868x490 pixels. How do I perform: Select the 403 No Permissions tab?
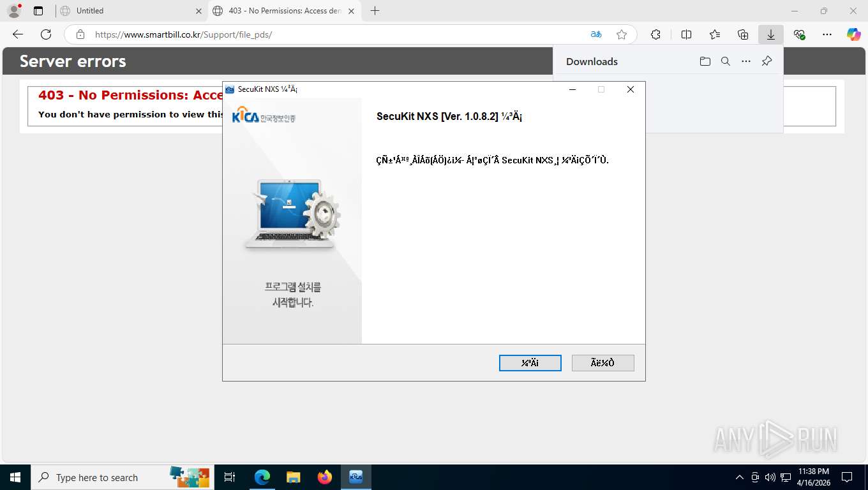pyautogui.click(x=284, y=11)
